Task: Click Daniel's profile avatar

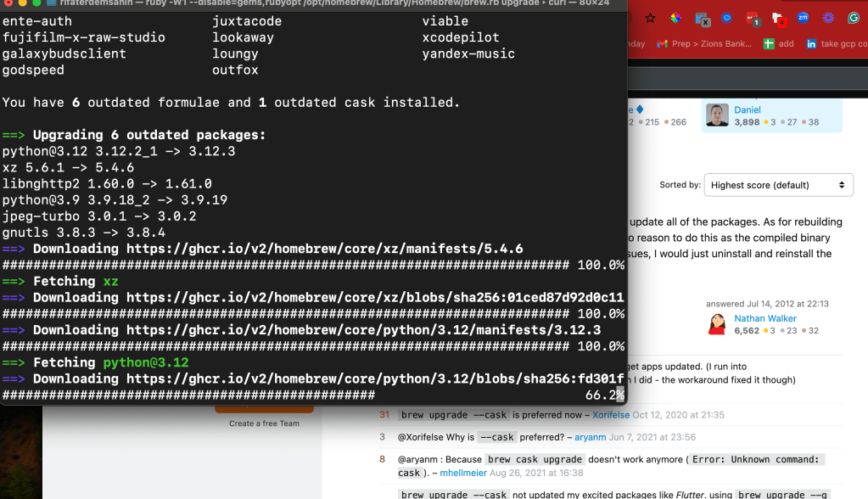Action: [x=717, y=115]
